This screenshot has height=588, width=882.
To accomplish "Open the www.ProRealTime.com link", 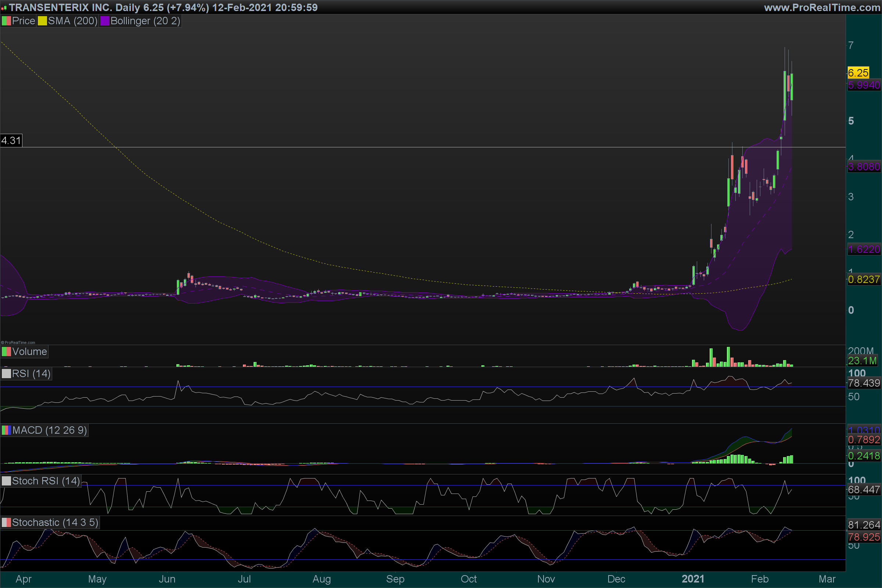I will click(822, 7).
